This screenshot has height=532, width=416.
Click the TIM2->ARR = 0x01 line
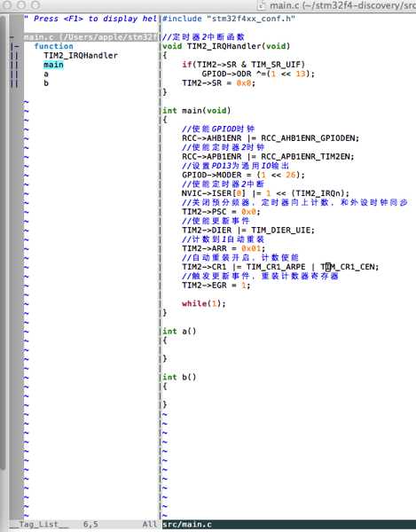[x=224, y=248]
